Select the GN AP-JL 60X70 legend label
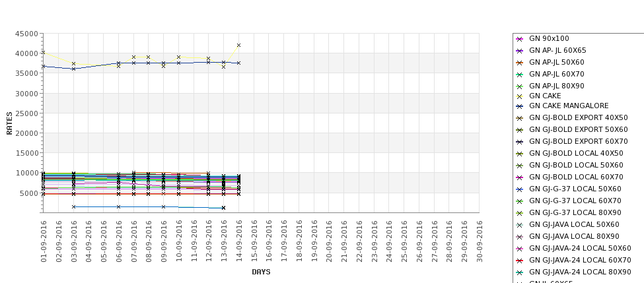 [x=557, y=75]
